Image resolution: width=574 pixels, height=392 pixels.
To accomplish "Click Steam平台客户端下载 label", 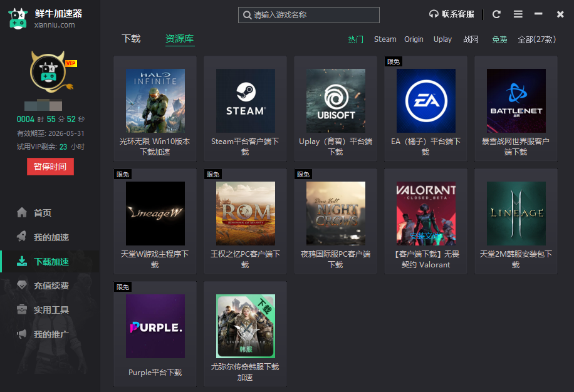I will (245, 147).
